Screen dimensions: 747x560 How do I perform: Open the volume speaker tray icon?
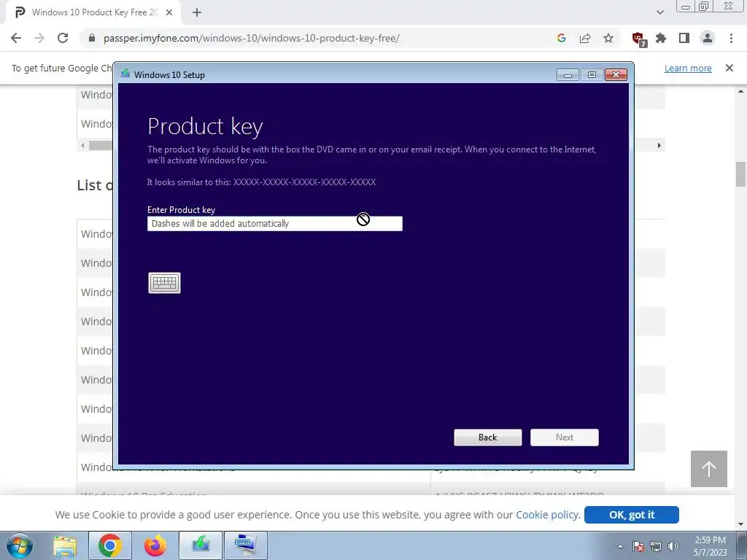[673, 546]
